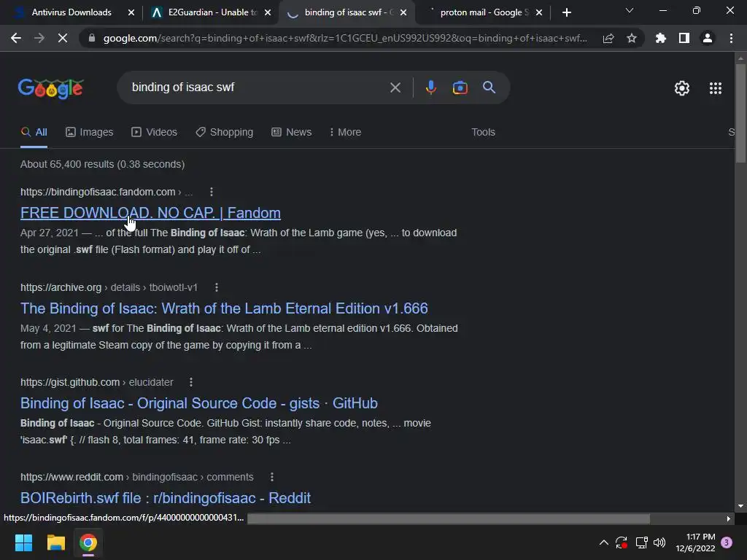Open FREE DOWNLOAD. NO CAP. Fandom link
This screenshot has height=560, width=747.
(150, 213)
